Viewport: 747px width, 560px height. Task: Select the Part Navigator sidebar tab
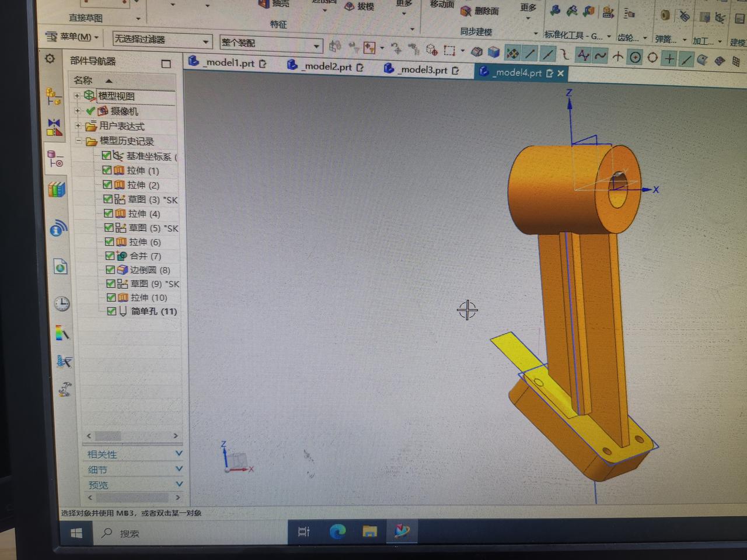pos(55,159)
